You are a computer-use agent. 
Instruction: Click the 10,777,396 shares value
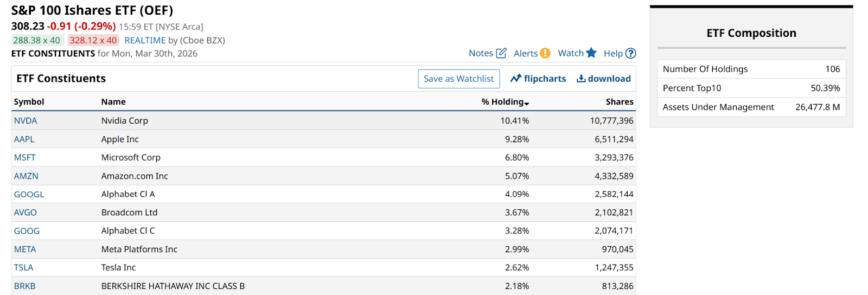click(612, 120)
